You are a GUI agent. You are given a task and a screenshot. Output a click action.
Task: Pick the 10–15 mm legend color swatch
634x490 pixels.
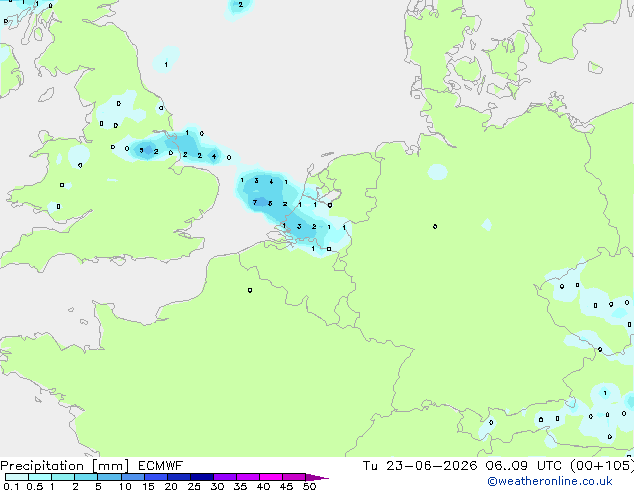point(133,477)
